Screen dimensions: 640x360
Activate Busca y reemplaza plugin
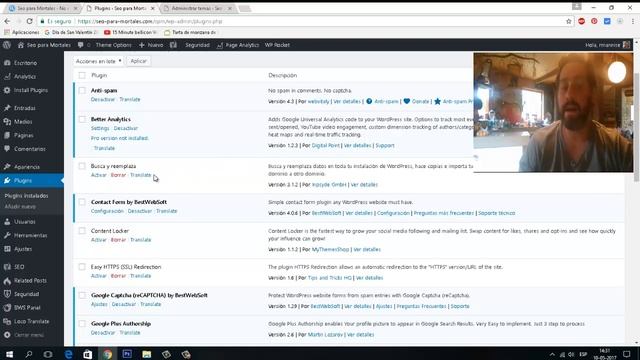pyautogui.click(x=98, y=175)
